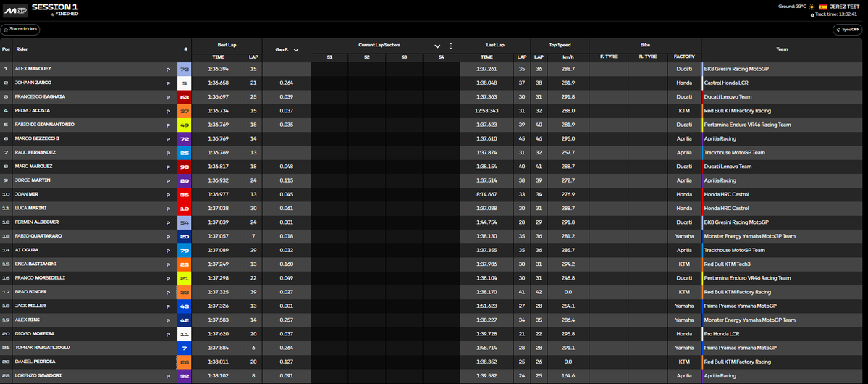
Task: Click last lap time 8:14.667 for Mir
Action: pyautogui.click(x=486, y=194)
